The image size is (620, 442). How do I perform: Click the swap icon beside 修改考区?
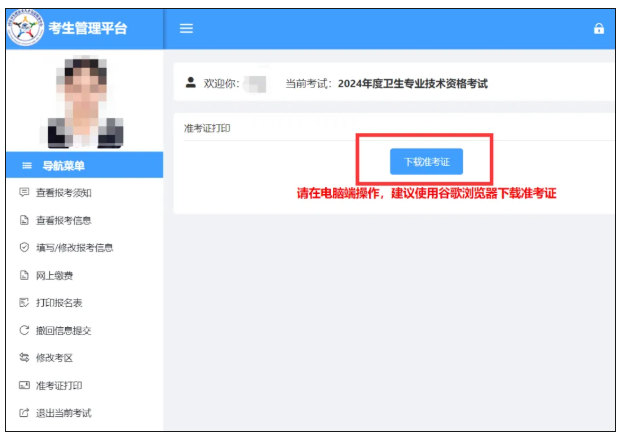24,358
